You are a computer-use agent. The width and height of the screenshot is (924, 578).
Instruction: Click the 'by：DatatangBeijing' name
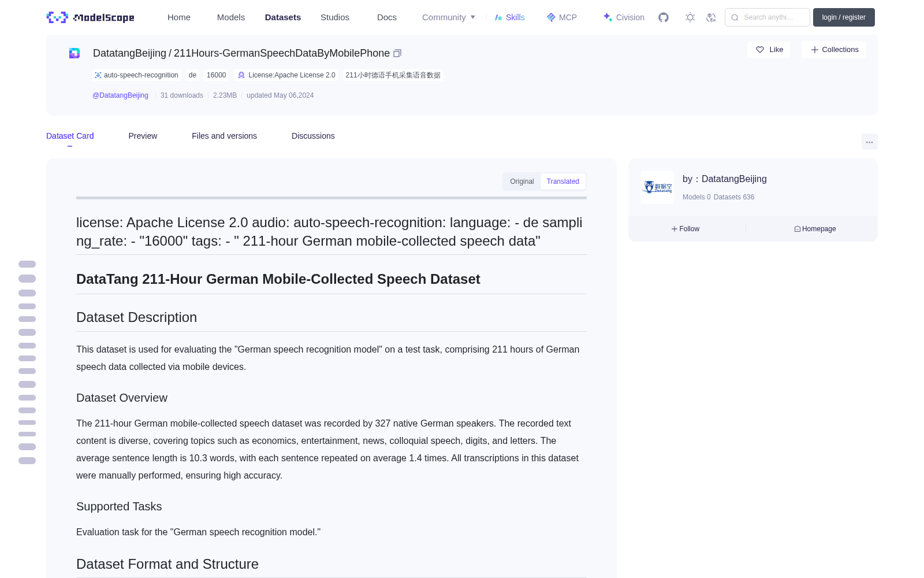coord(725,179)
